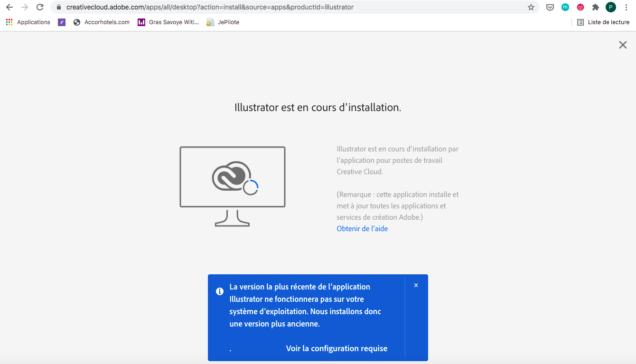
Task: Open the 'Gras Savoye Witi...' bookmark
Action: [x=168, y=22]
